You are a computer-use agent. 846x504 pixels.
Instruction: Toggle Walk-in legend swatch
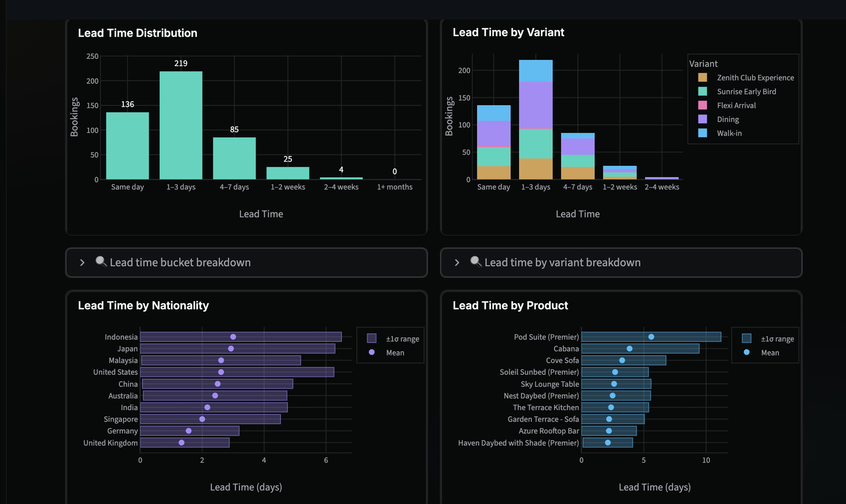pos(703,133)
